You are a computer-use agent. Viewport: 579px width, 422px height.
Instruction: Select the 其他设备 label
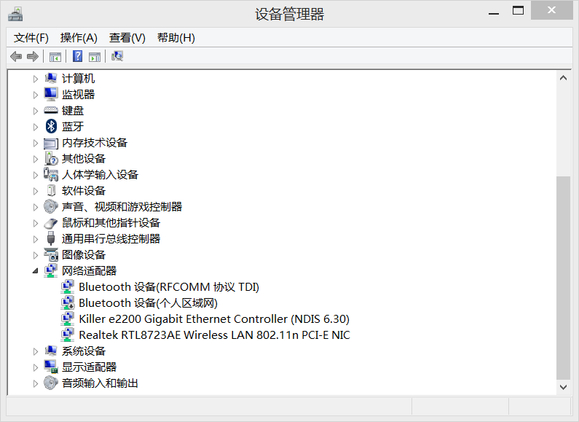click(x=83, y=158)
